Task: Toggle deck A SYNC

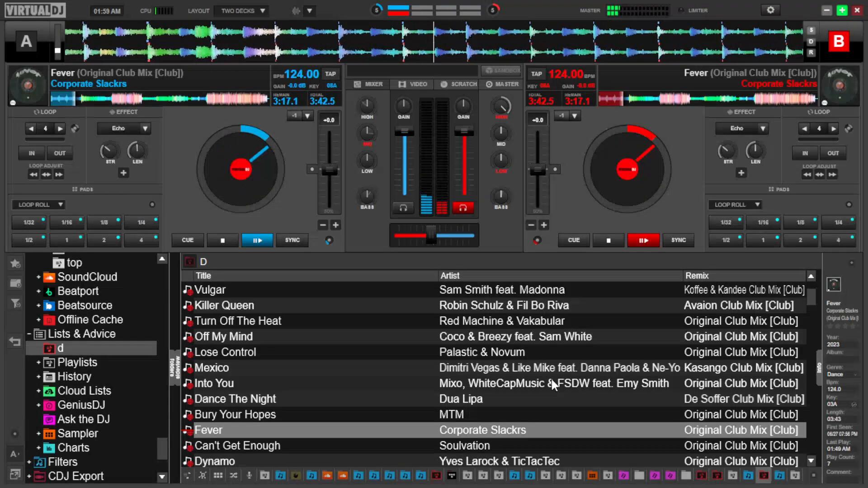Action: point(292,240)
